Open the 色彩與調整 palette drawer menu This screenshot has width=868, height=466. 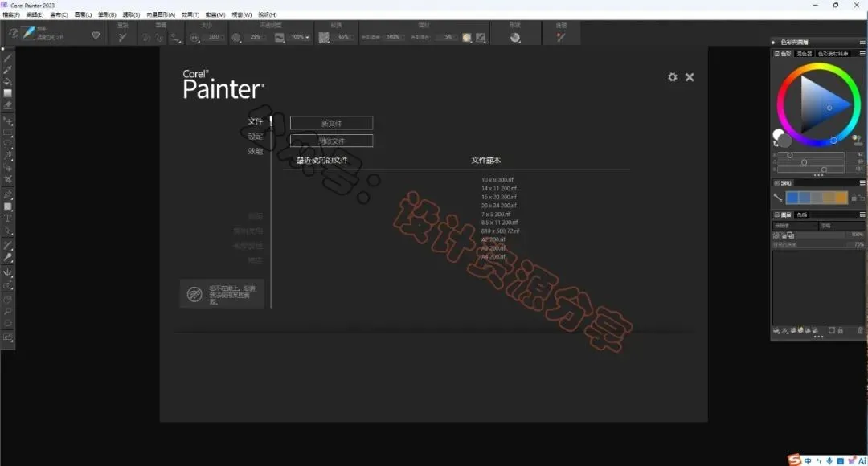(862, 42)
